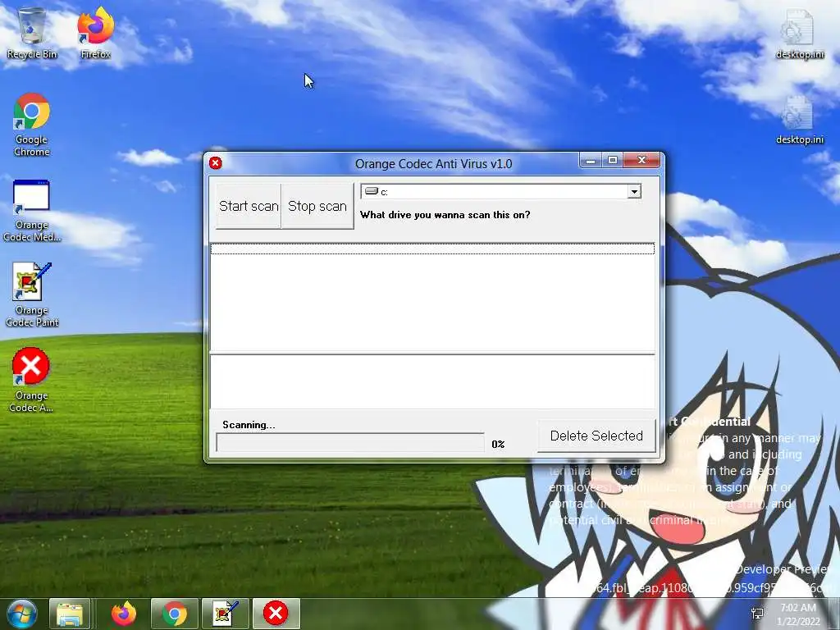
Task: Open the Recycle Bin desktop icon
Action: coord(32,33)
